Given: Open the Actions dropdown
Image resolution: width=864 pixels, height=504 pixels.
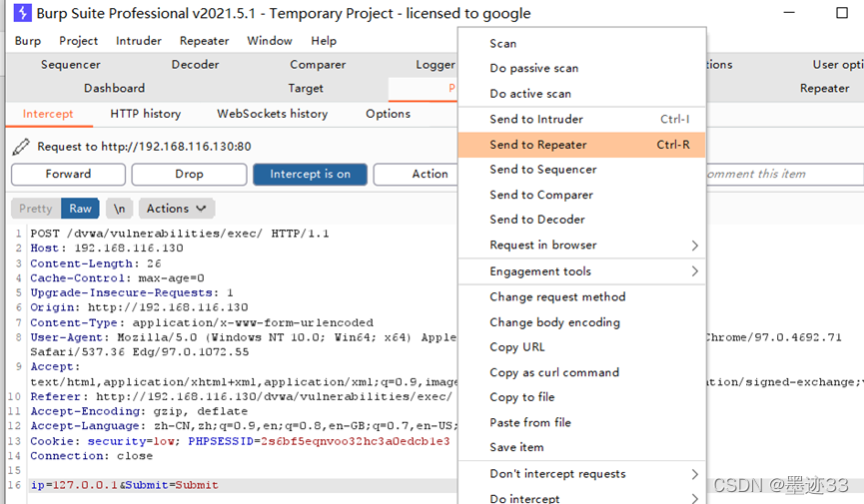Looking at the screenshot, I should (x=177, y=209).
